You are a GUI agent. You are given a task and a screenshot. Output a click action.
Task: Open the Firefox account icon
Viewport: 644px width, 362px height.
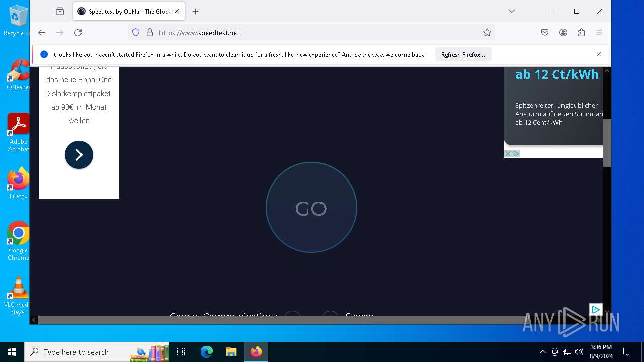pyautogui.click(x=563, y=33)
